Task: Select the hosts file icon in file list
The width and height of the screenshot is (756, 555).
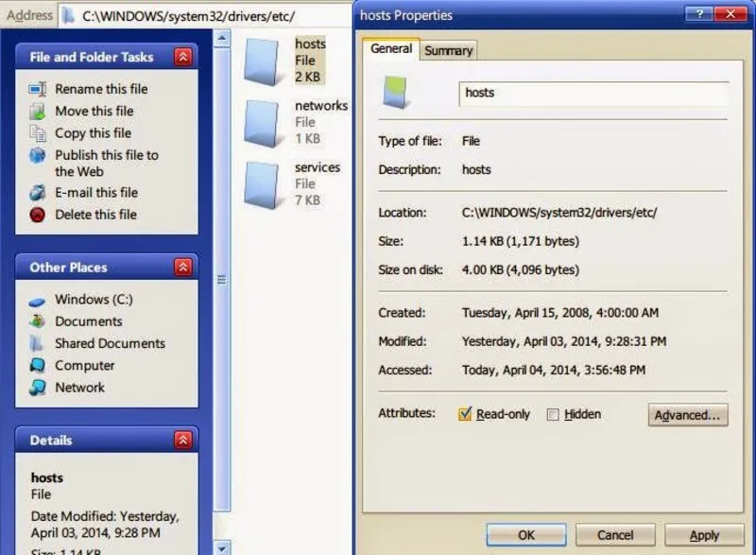Action: [262, 62]
